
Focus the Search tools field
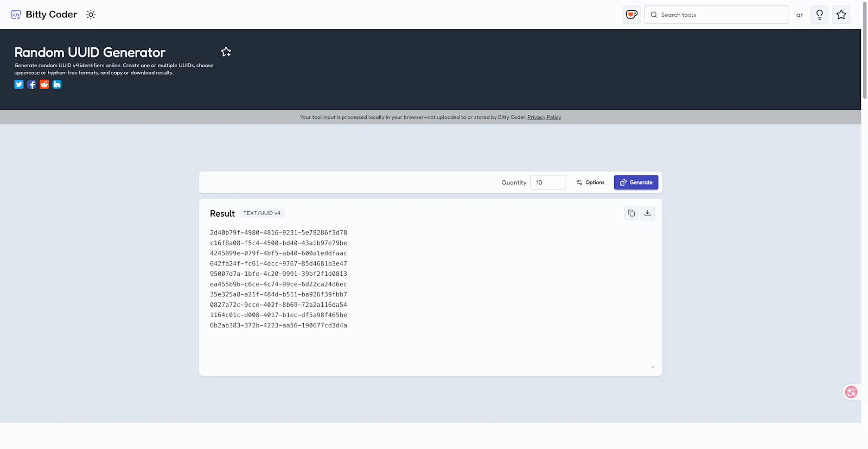[x=717, y=15]
